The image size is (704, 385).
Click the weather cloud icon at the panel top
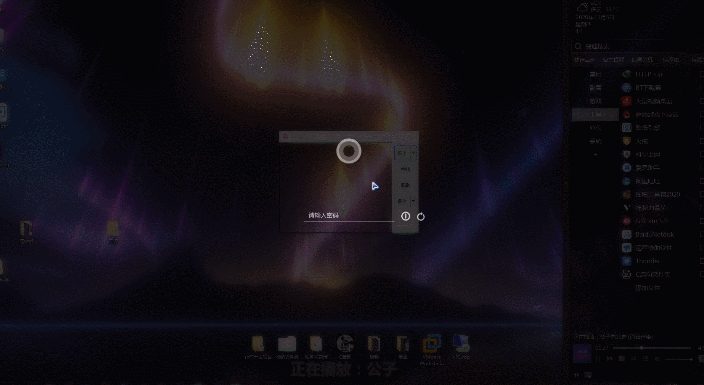582,7
